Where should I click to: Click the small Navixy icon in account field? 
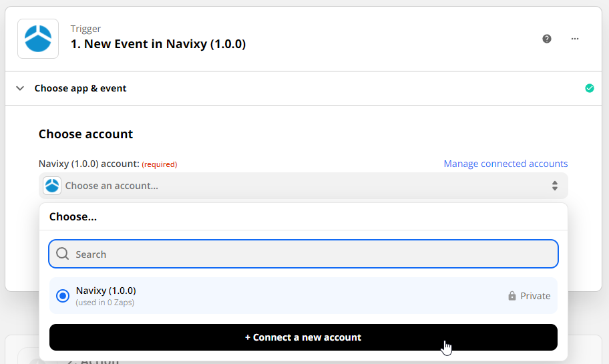pyautogui.click(x=52, y=186)
